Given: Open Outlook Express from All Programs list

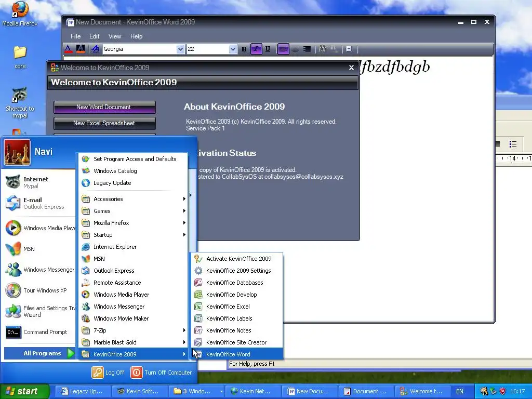Looking at the screenshot, I should [x=134, y=271].
